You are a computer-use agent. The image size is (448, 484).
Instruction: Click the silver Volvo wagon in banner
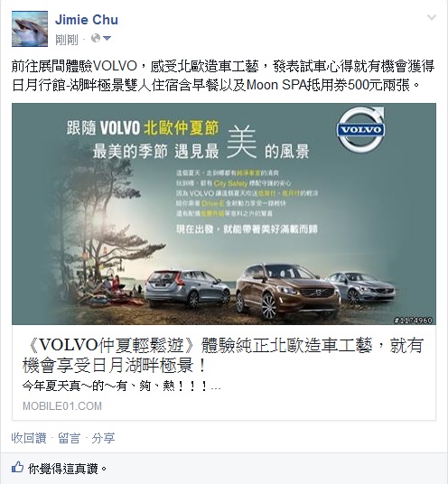click(187, 289)
